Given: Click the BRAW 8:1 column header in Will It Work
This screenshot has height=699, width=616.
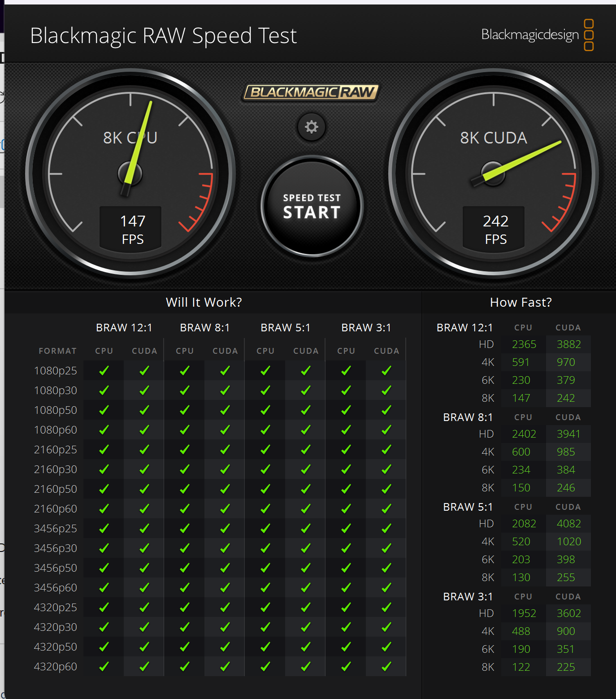Looking at the screenshot, I should (205, 328).
